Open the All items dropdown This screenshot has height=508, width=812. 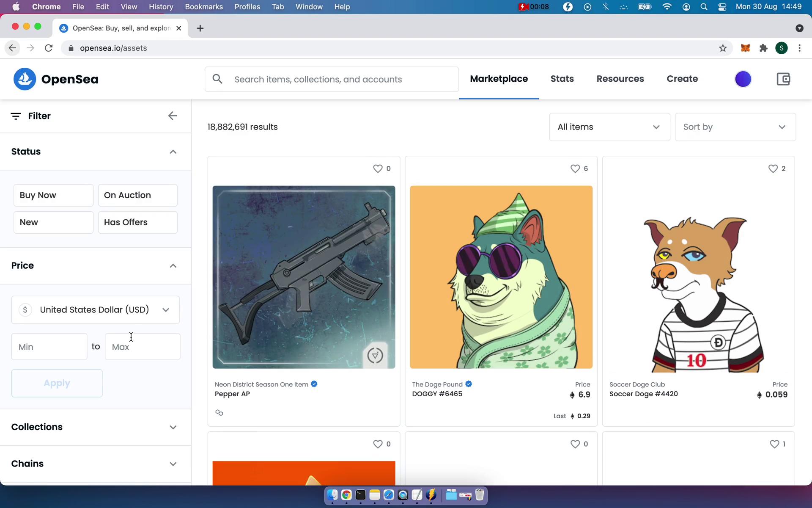pyautogui.click(x=609, y=127)
